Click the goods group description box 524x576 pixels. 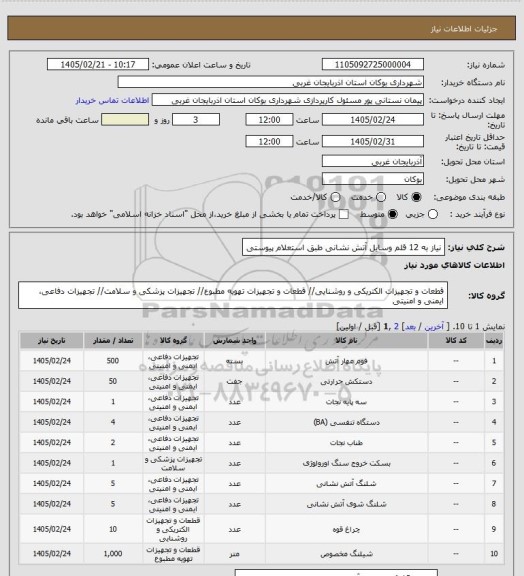(x=233, y=295)
